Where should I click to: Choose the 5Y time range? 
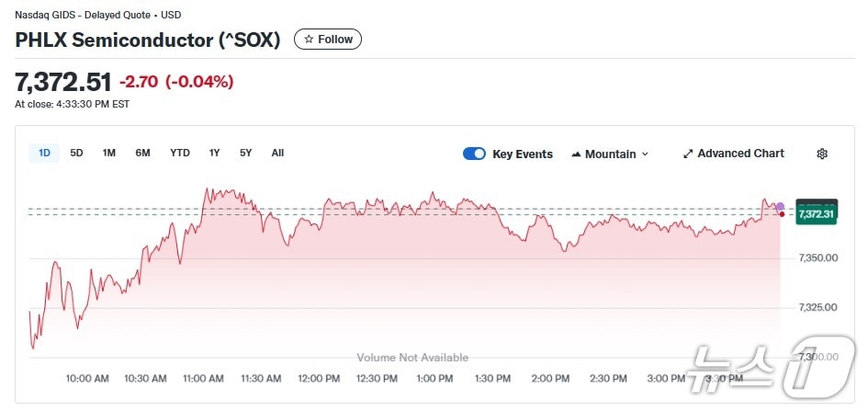point(245,154)
